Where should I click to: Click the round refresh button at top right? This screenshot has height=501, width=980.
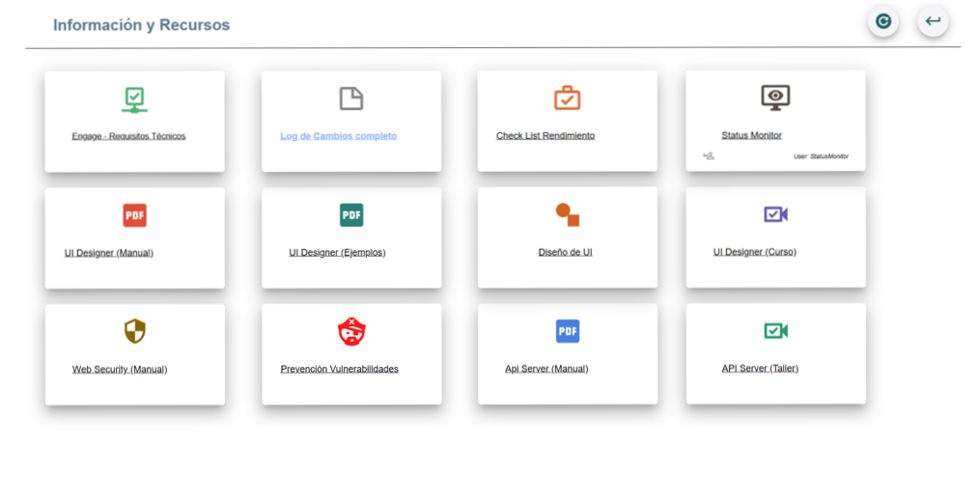coord(883,22)
